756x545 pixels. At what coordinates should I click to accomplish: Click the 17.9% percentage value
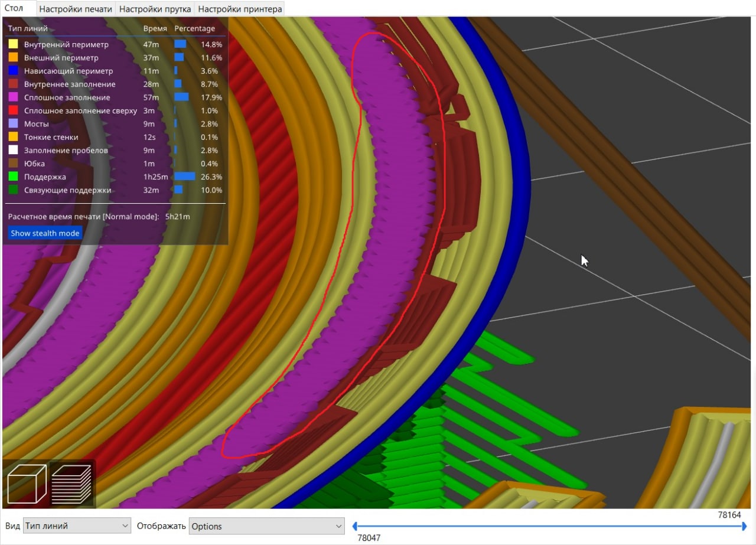211,97
